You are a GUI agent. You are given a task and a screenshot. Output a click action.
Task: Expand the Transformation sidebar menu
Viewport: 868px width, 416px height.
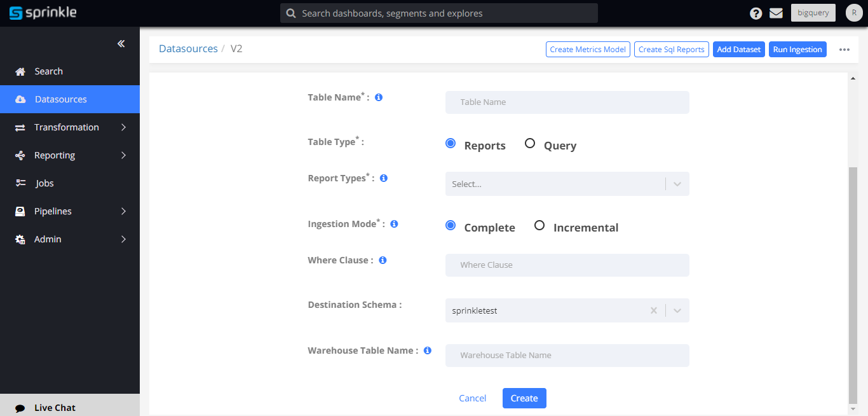tap(70, 127)
